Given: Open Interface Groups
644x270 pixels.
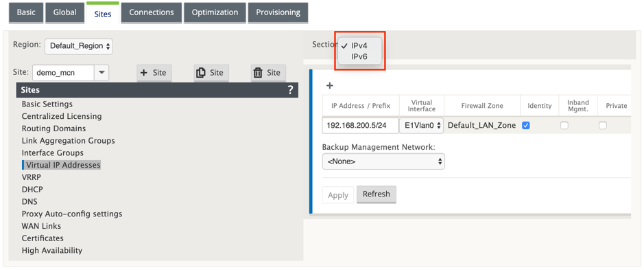Looking at the screenshot, I should point(53,153).
